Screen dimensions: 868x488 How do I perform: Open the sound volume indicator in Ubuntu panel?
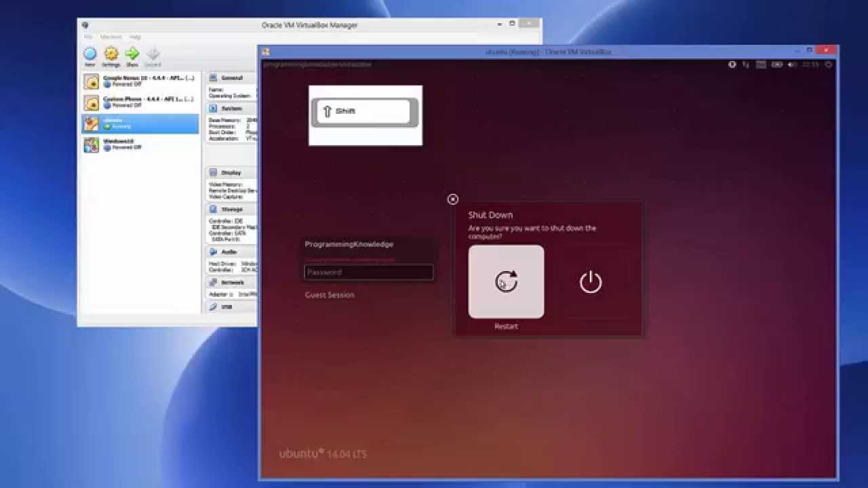coord(792,64)
